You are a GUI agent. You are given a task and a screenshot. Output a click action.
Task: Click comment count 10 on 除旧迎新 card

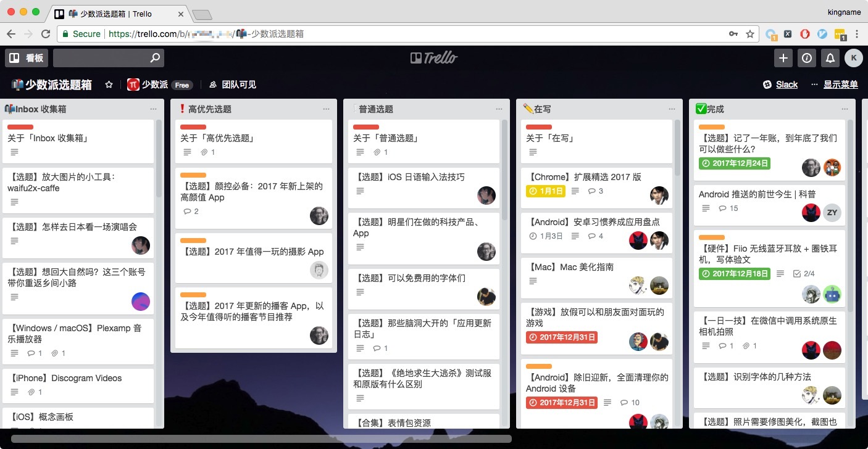pos(630,403)
